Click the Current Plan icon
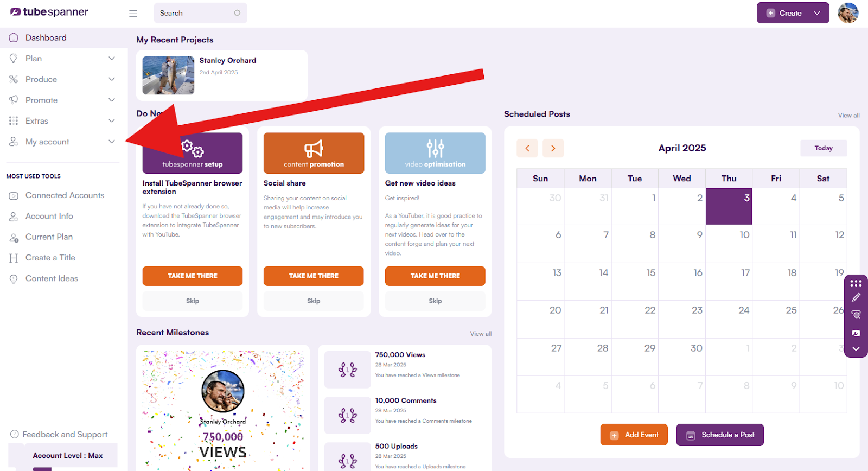 point(14,237)
